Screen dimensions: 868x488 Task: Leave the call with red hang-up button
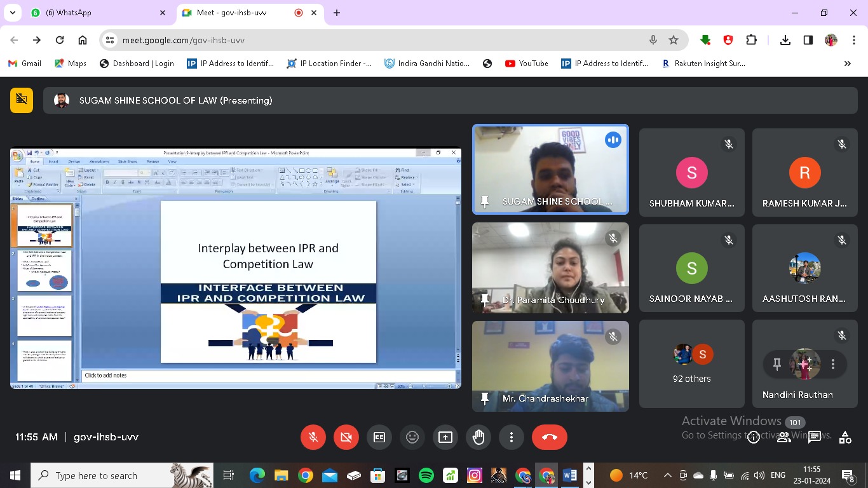(x=549, y=437)
